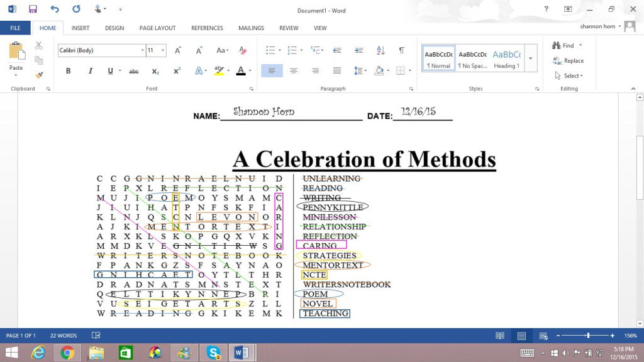Copy selection using the Copy icon

tap(38, 60)
